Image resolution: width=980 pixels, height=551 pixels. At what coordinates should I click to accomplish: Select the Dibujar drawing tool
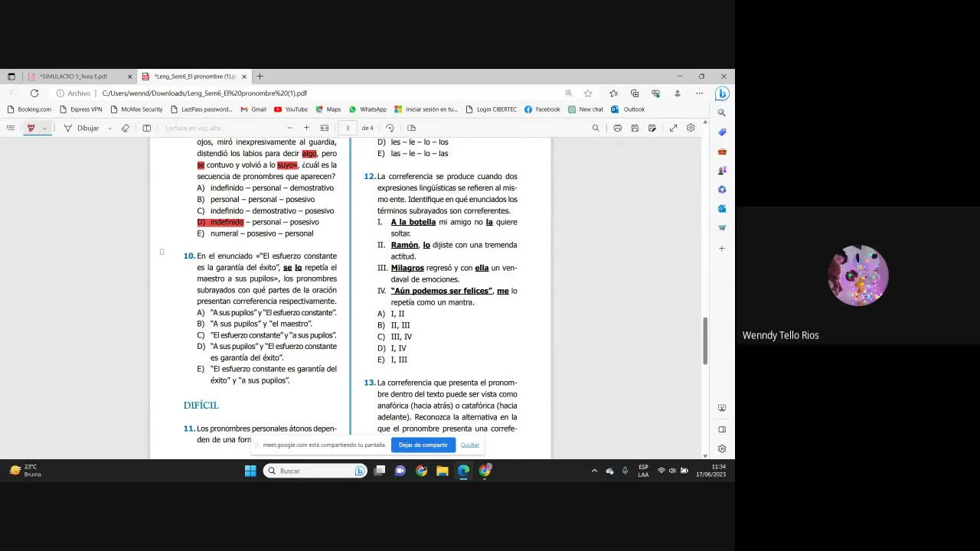pos(81,128)
